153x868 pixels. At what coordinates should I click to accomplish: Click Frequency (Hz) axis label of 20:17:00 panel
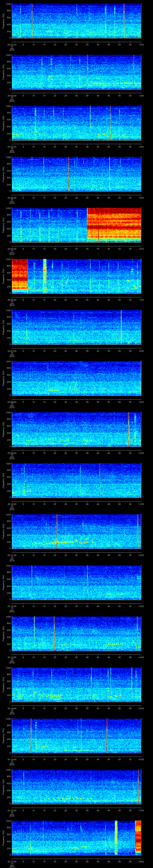click(x=3, y=838)
